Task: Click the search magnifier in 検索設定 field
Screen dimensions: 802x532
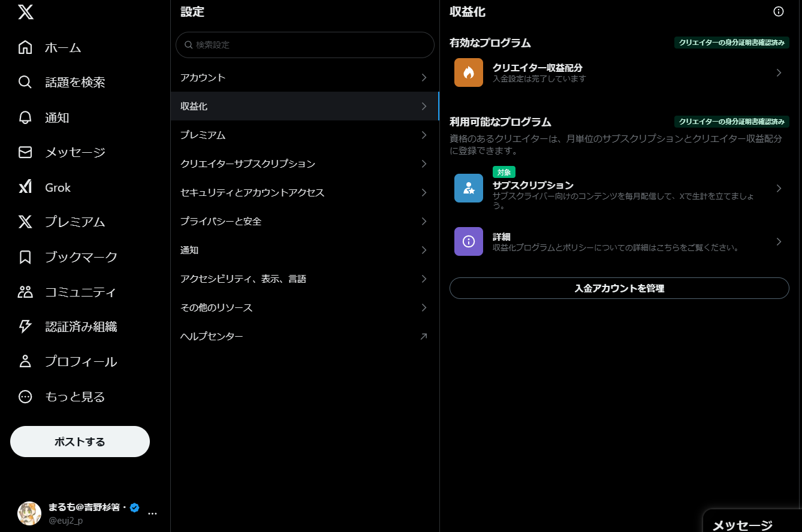Action: tap(188, 45)
